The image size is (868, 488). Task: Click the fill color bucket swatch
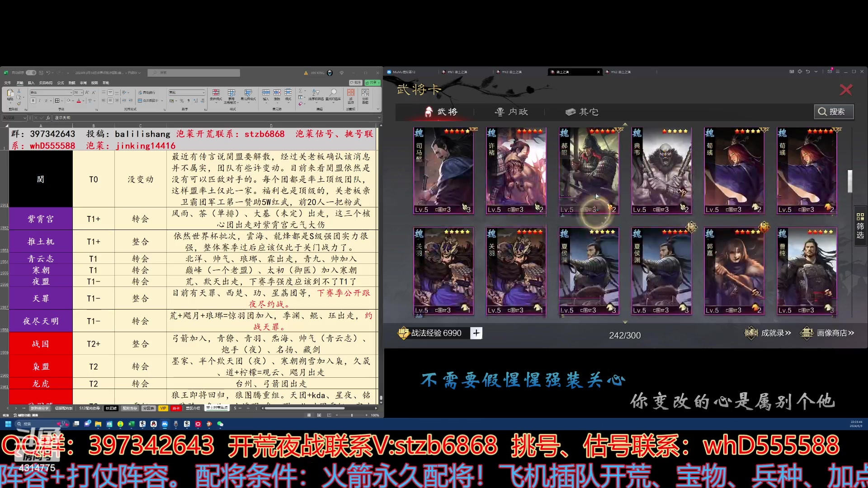[x=69, y=101]
